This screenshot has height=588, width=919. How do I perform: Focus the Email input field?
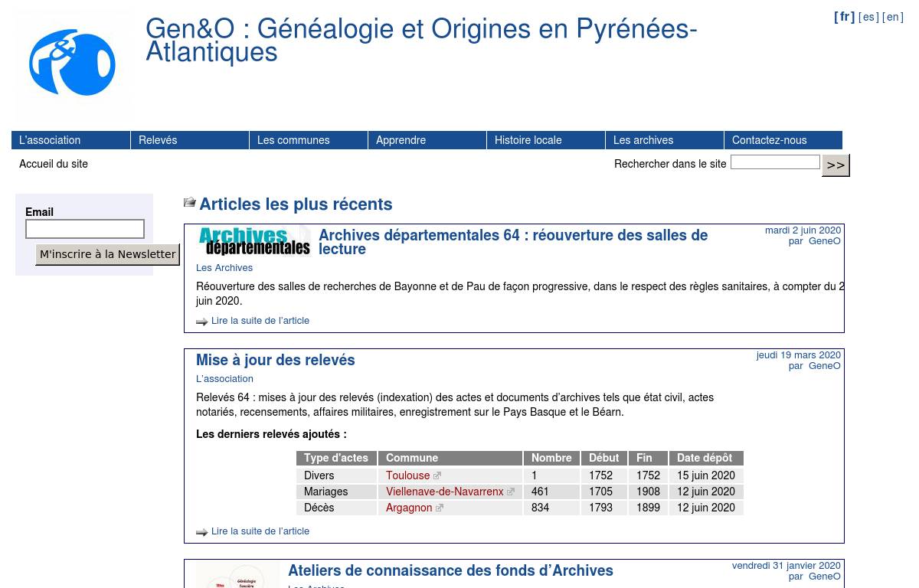[85, 229]
